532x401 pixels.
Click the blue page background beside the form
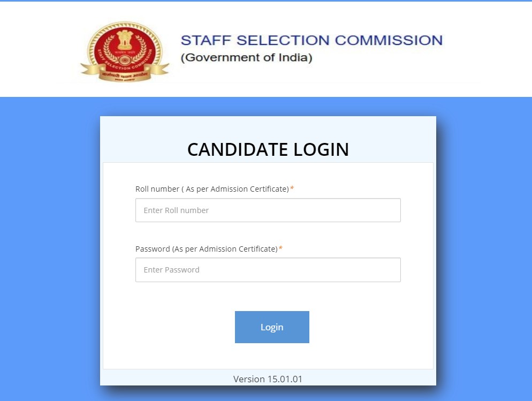pos(48,241)
